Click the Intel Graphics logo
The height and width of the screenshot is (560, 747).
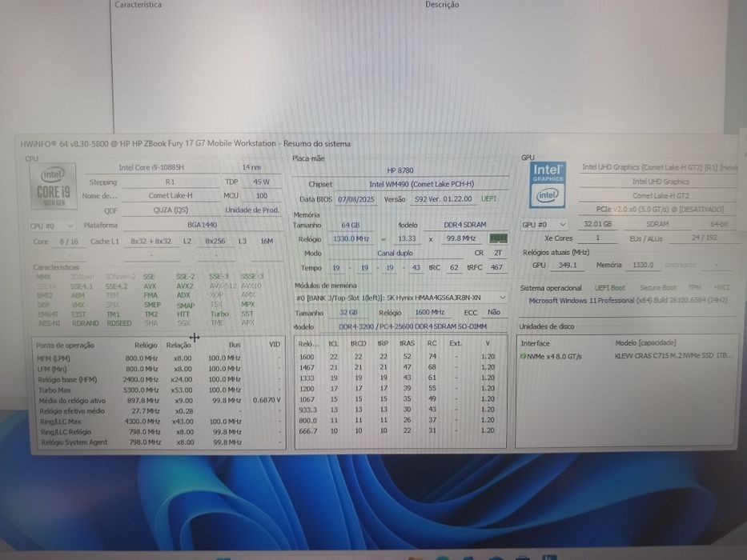click(x=548, y=186)
